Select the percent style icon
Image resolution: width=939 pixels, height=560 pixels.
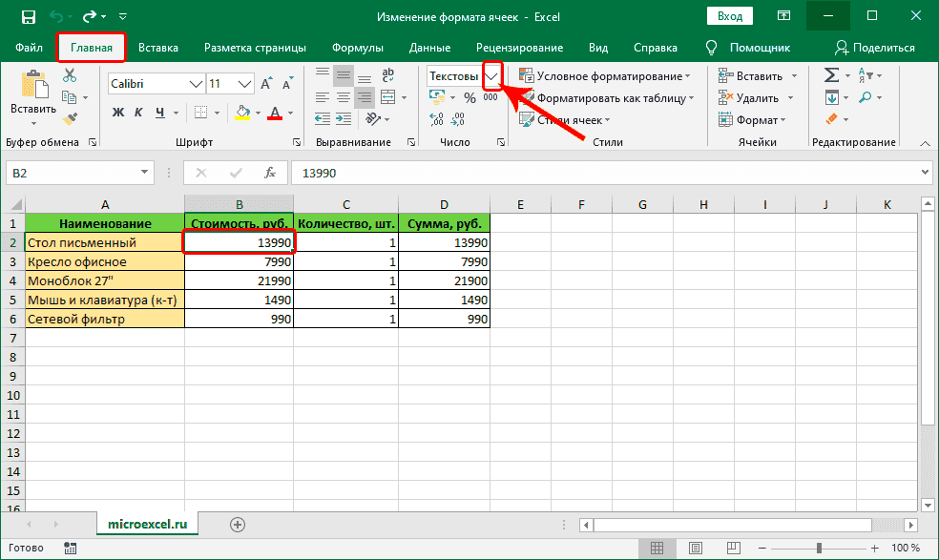point(469,97)
